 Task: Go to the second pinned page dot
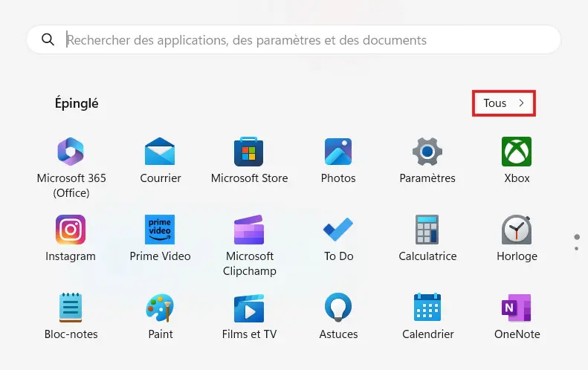coord(576,249)
